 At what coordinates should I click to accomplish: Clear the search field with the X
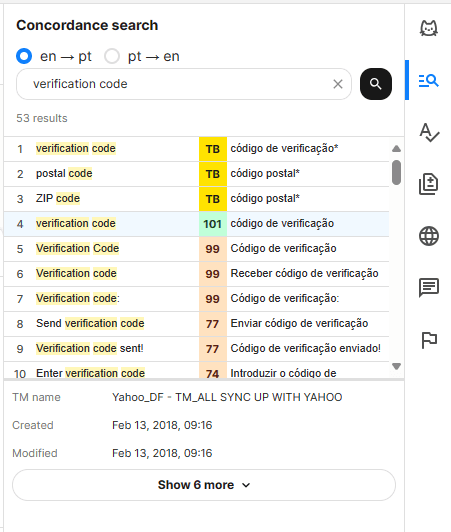click(338, 84)
